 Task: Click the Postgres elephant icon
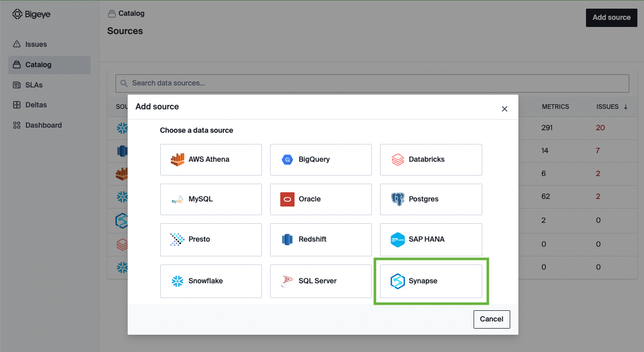(x=397, y=199)
